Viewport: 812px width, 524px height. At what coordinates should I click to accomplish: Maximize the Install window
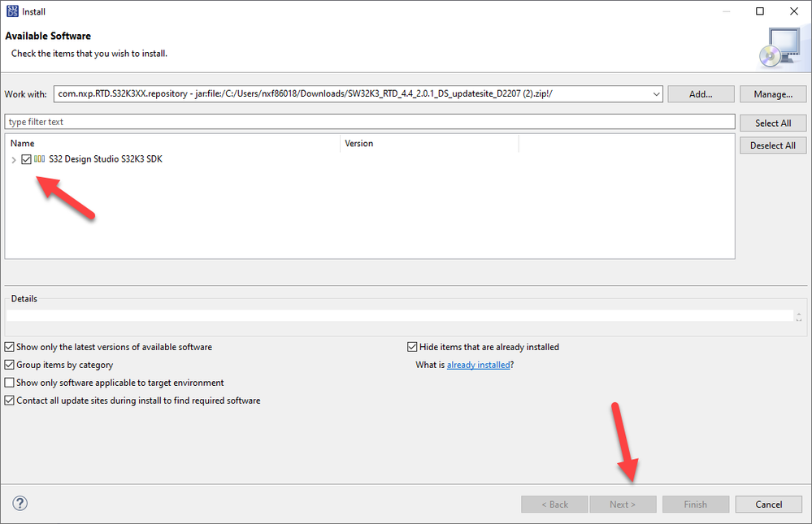[x=760, y=11]
